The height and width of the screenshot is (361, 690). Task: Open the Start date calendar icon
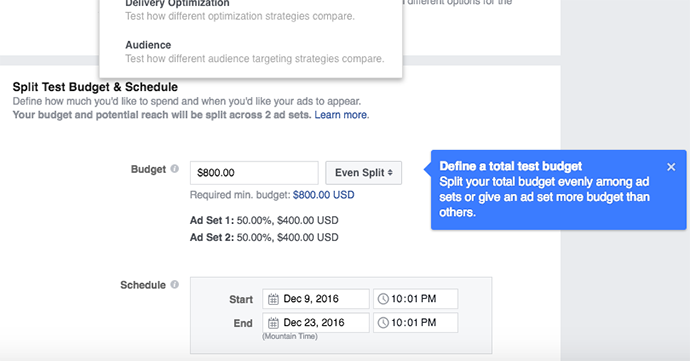click(x=273, y=299)
